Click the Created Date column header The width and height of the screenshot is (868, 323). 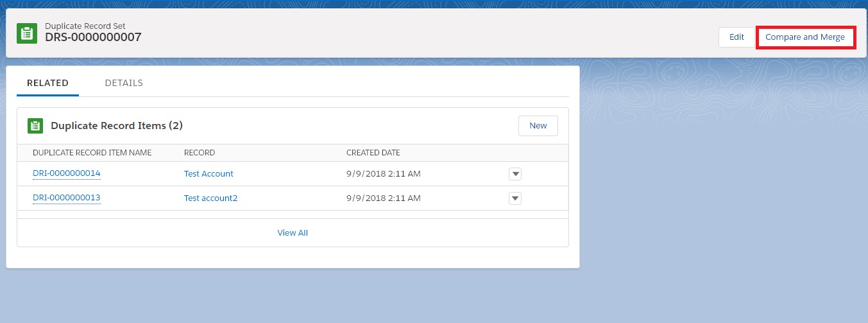[x=373, y=153]
